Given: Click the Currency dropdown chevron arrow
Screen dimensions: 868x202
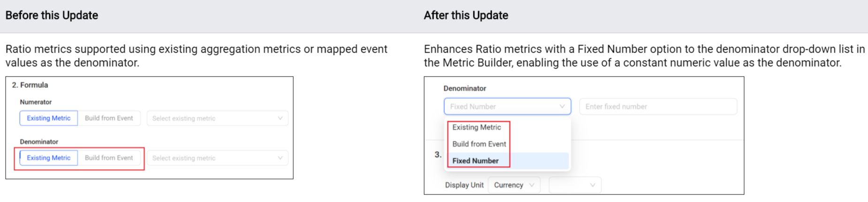Looking at the screenshot, I should [532, 185].
